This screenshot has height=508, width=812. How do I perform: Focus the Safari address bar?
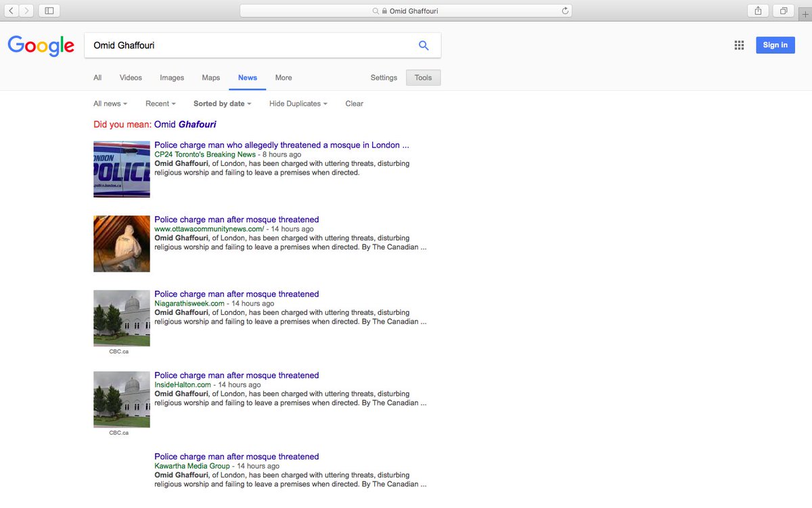(x=405, y=11)
